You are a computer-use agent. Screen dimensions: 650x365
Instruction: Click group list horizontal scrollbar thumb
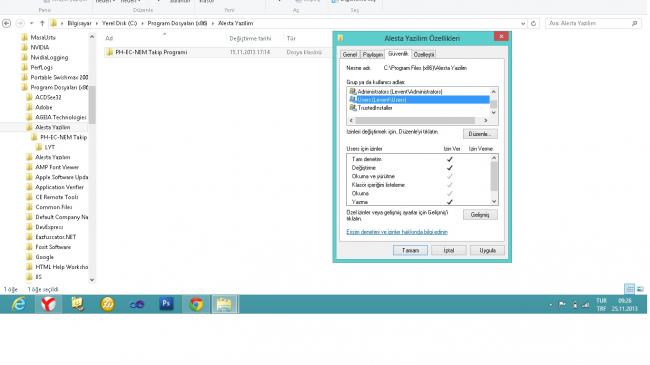(x=415, y=120)
